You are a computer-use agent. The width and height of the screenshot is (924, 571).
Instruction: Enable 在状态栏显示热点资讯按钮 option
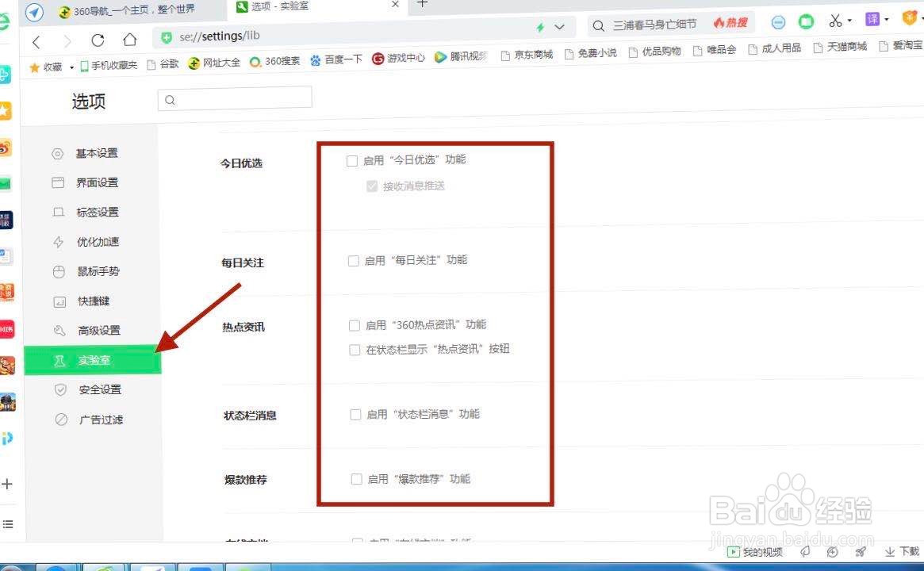click(355, 349)
